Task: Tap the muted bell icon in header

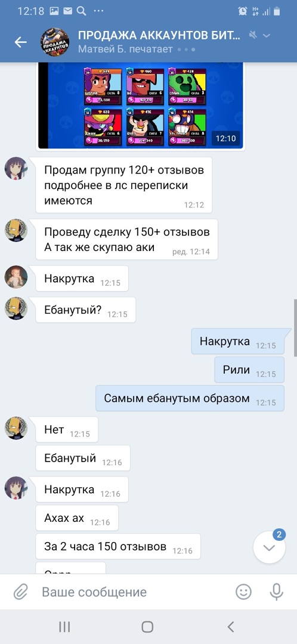Action: [x=253, y=35]
